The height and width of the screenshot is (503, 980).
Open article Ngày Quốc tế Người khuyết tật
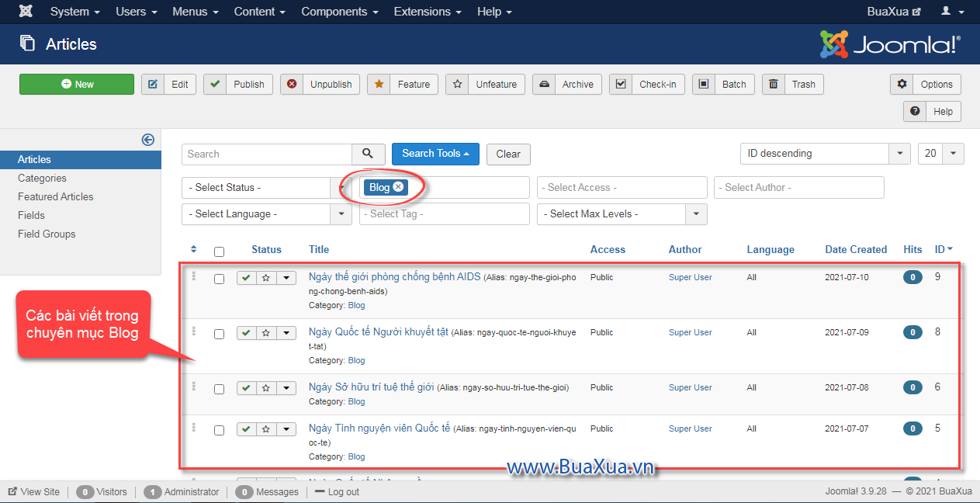(379, 331)
